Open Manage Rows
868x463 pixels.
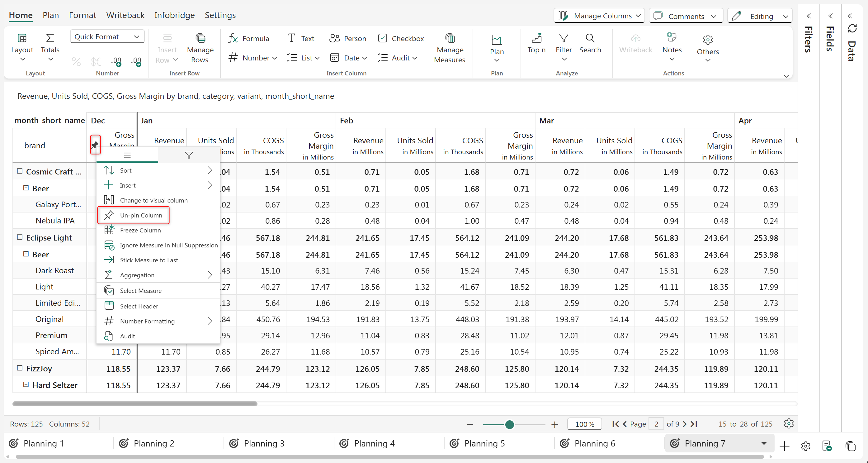coord(200,48)
